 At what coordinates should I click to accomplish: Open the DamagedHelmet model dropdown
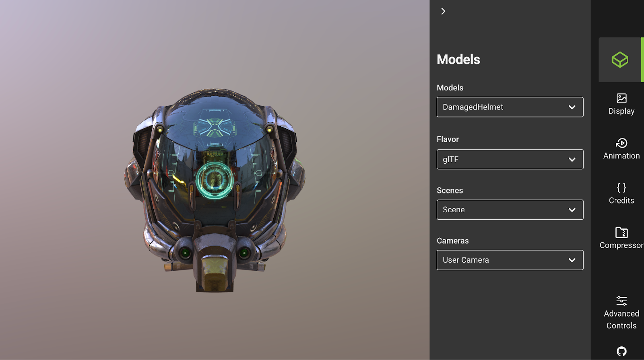click(510, 107)
